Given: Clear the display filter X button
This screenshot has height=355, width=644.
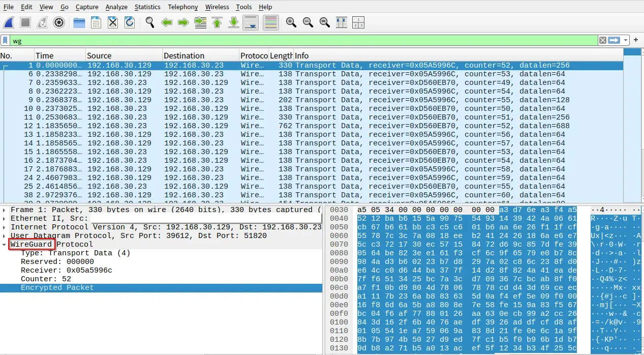Looking at the screenshot, I should click(x=602, y=40).
